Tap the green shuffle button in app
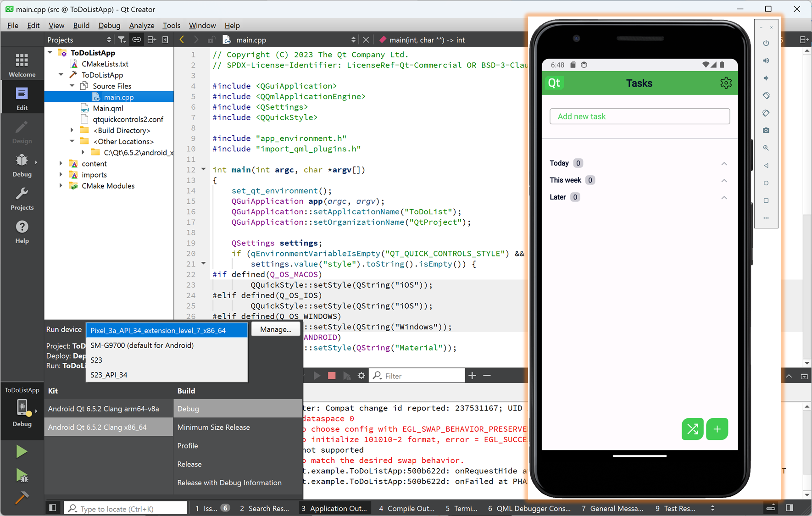This screenshot has width=812, height=516. (x=692, y=429)
